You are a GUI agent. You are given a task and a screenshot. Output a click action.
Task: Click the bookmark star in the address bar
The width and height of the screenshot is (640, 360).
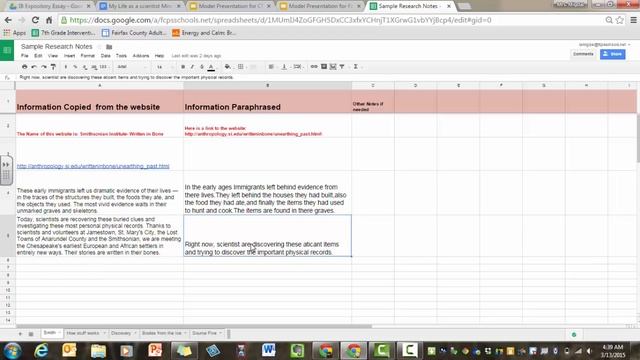point(620,20)
